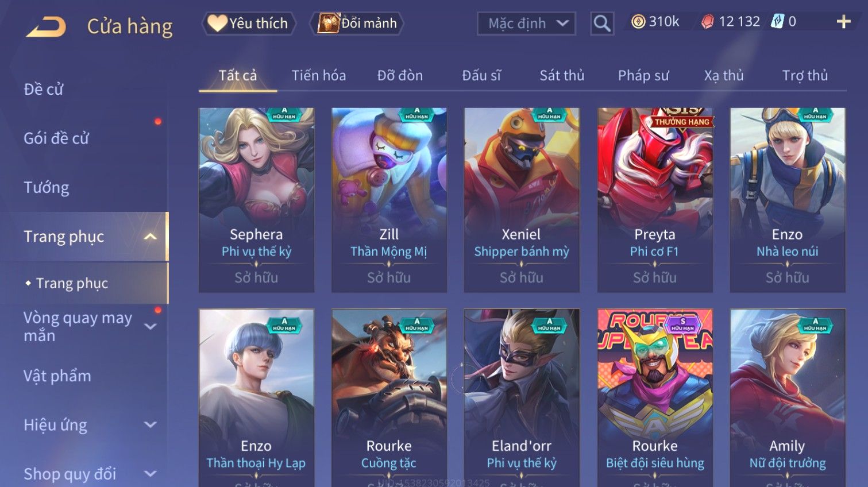
Task: Switch to the Sát thủ tab
Action: (x=562, y=75)
